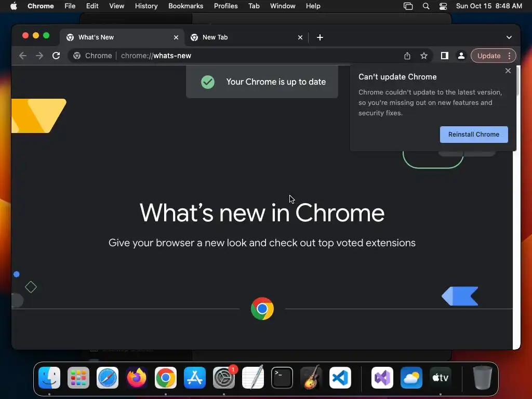Open Stage Manager menu bar icon
The height and width of the screenshot is (399, 532).
408,6
